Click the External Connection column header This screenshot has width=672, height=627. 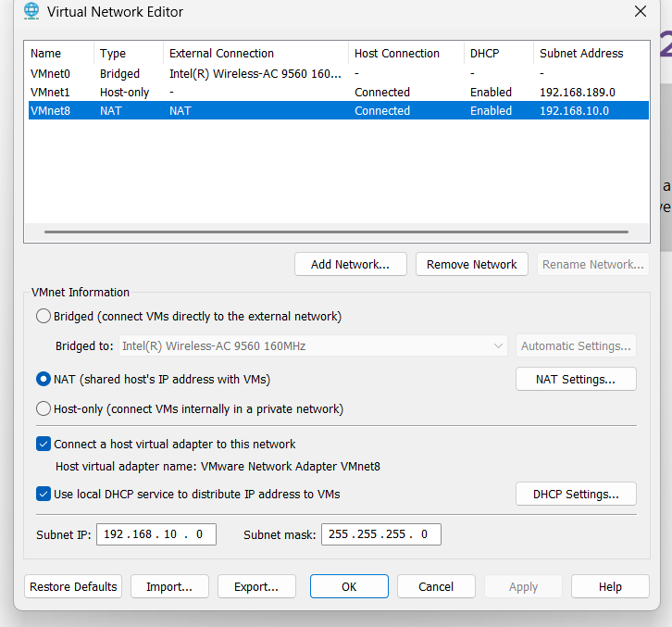221,54
